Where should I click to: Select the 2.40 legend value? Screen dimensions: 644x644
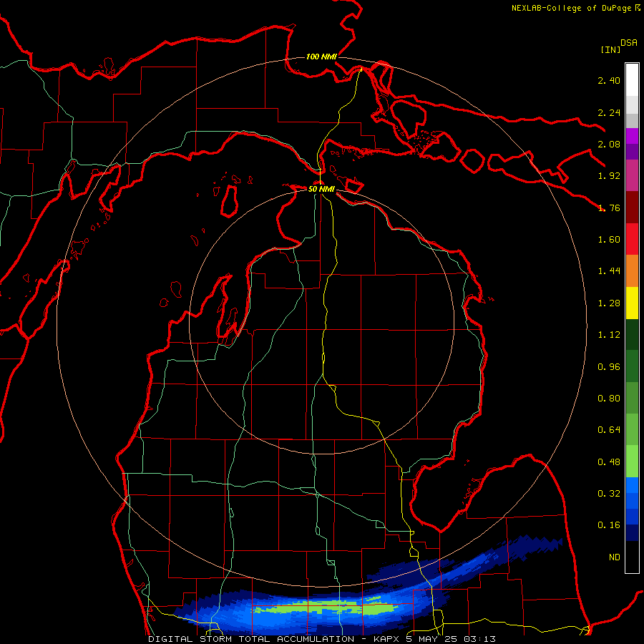(x=609, y=80)
